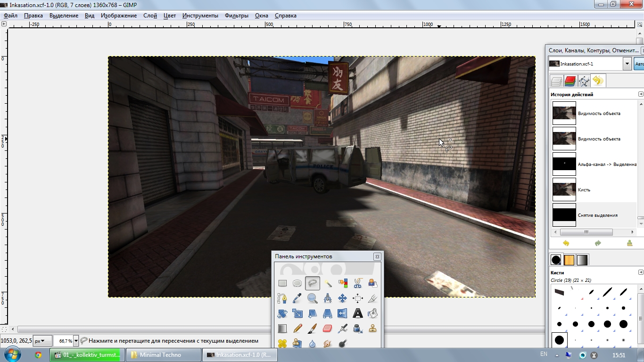Viewport: 644px width, 362px height.
Task: Choose the Eraser tool
Action: point(328,329)
